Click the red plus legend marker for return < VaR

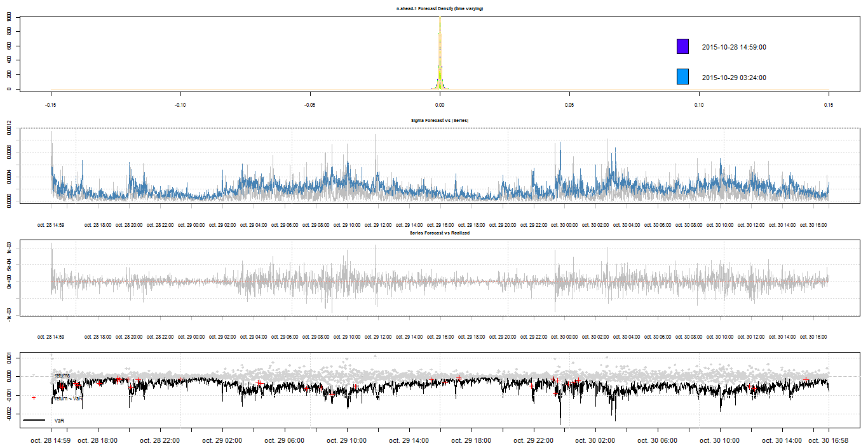pos(33,398)
